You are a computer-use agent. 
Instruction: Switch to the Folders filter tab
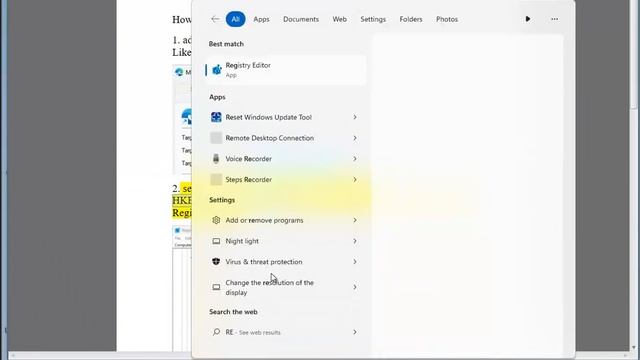[x=411, y=19]
